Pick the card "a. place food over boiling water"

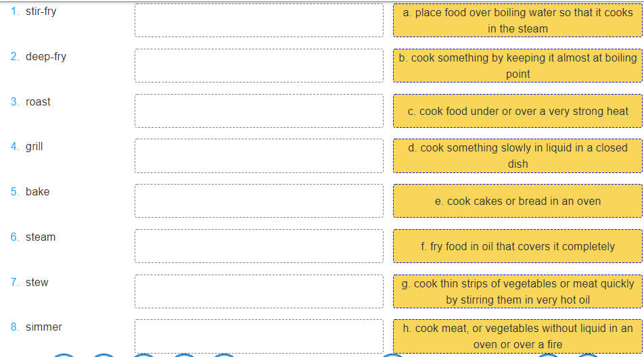[517, 20]
